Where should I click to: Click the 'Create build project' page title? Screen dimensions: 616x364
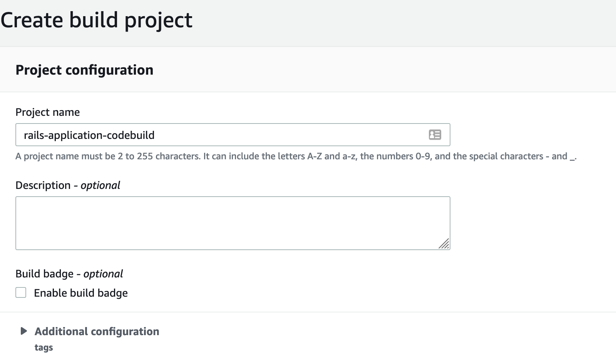[x=96, y=20]
